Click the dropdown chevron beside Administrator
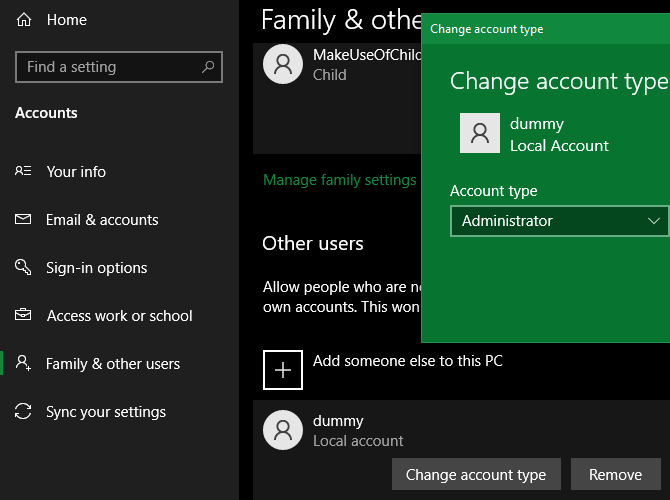670x500 pixels. click(654, 221)
